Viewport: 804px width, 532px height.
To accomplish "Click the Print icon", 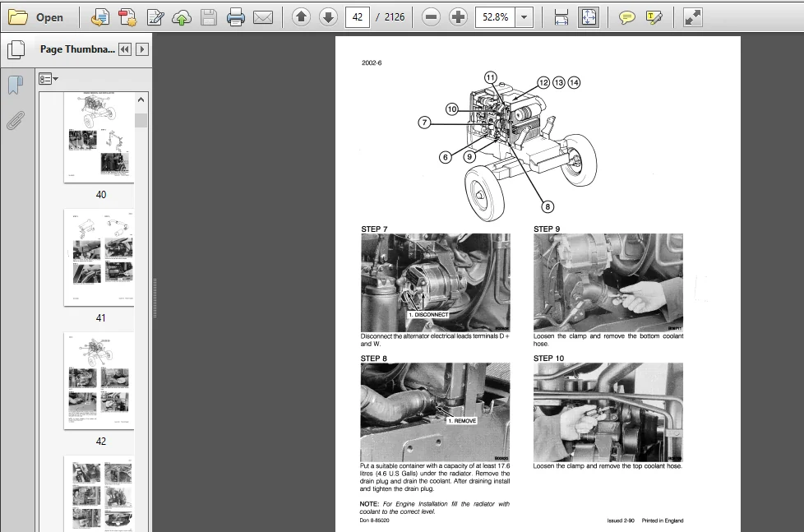I will coord(236,17).
